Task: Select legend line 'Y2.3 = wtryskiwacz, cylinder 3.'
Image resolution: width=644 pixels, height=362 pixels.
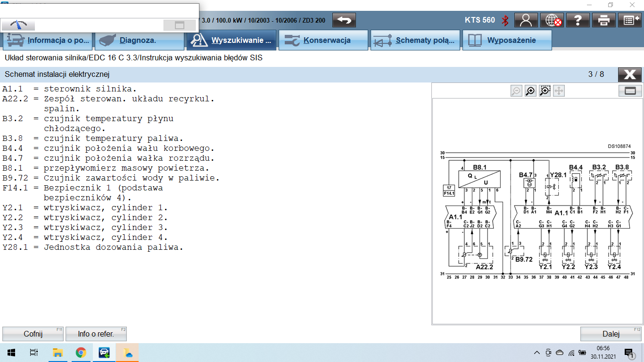Action: [85, 227]
